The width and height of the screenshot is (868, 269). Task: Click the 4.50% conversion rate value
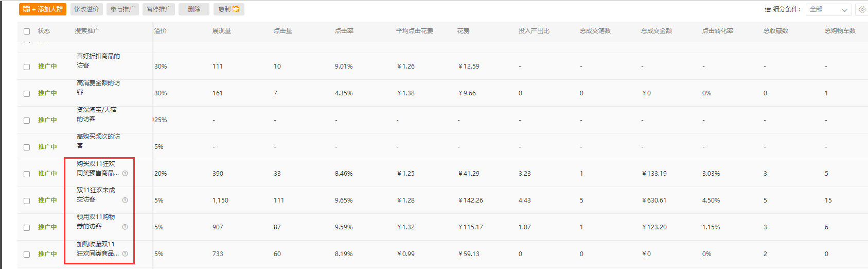click(x=711, y=200)
